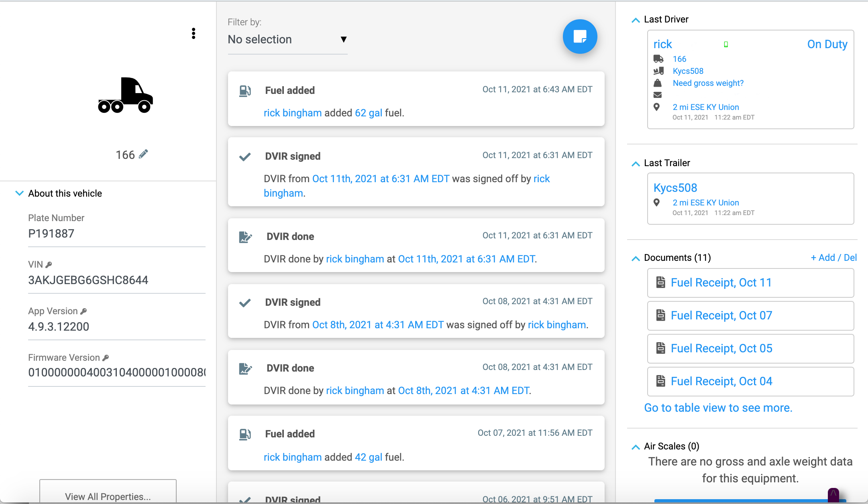Collapse the About this vehicle section
This screenshot has height=504, width=868.
(x=19, y=193)
